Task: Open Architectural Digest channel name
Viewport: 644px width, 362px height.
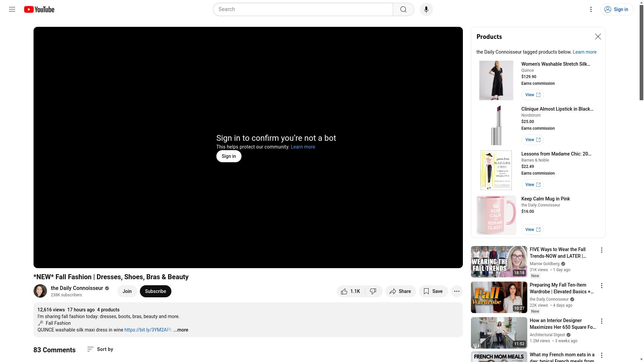Action: pyautogui.click(x=547, y=335)
